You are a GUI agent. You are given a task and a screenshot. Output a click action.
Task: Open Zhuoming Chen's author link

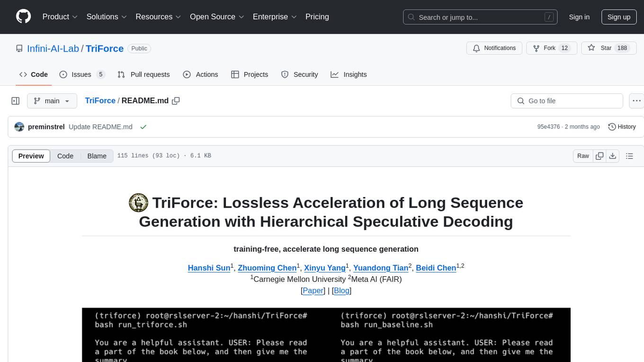(267, 268)
